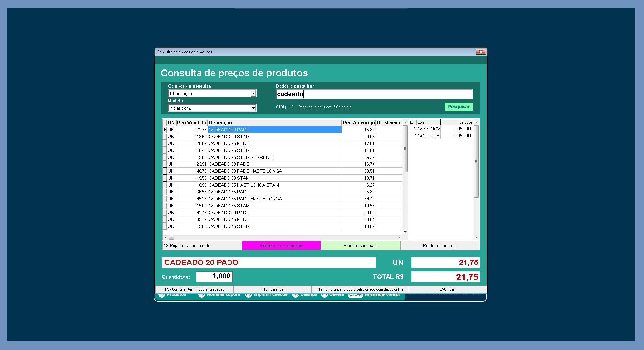Click the Pco Vendido column header
644x350 pixels.
(x=192, y=123)
